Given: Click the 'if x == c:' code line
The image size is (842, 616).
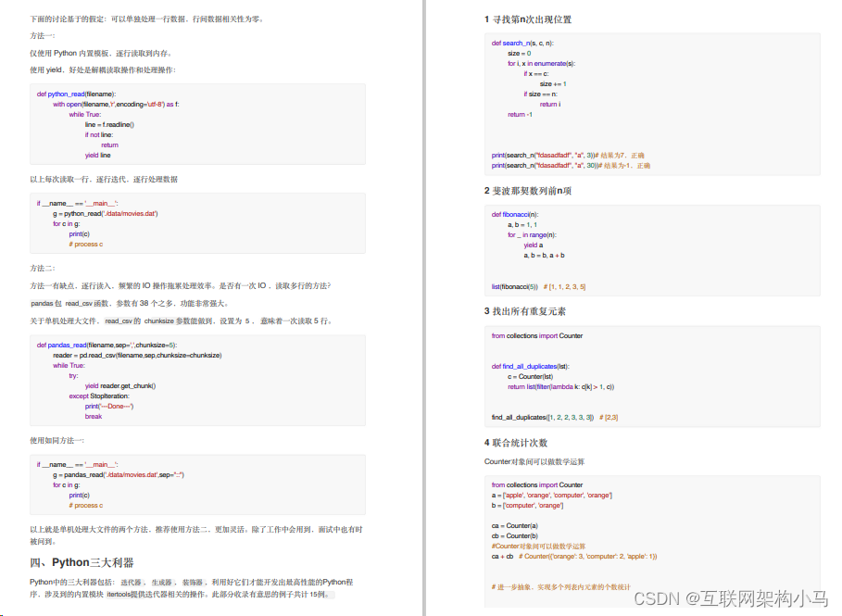Looking at the screenshot, I should click(536, 73).
